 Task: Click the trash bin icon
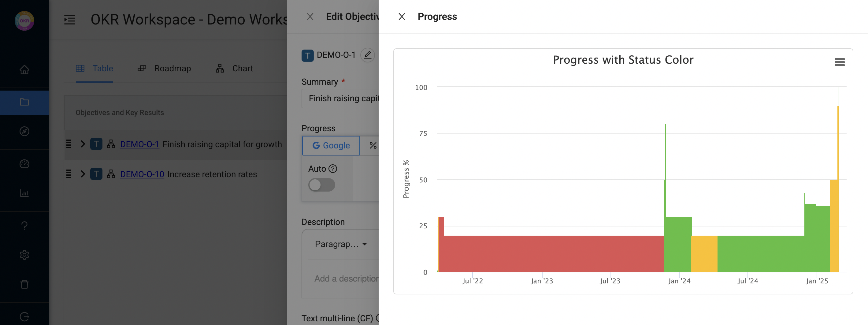pos(24,284)
